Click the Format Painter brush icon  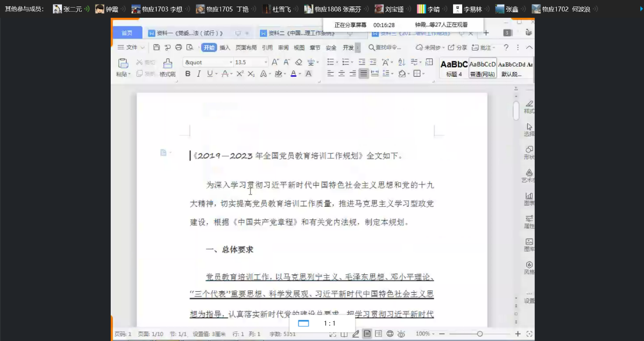coord(167,64)
